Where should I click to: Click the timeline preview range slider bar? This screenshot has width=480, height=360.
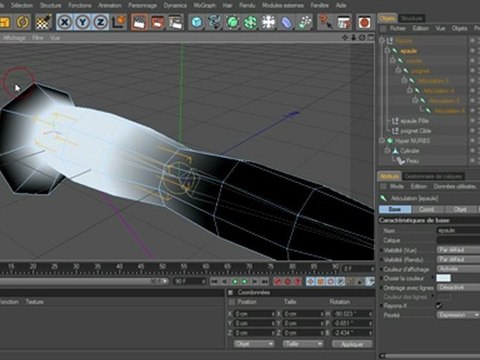click(83, 282)
